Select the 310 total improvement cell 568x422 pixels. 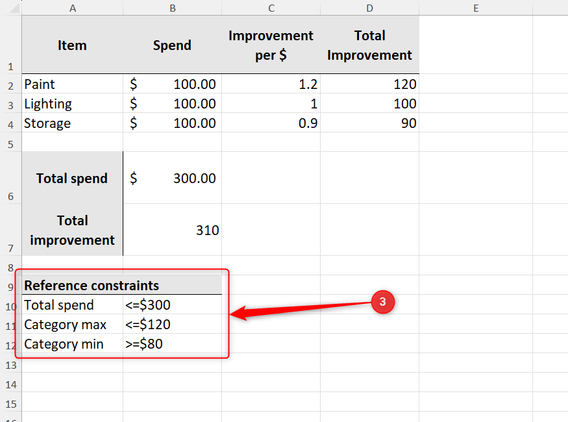coord(172,230)
